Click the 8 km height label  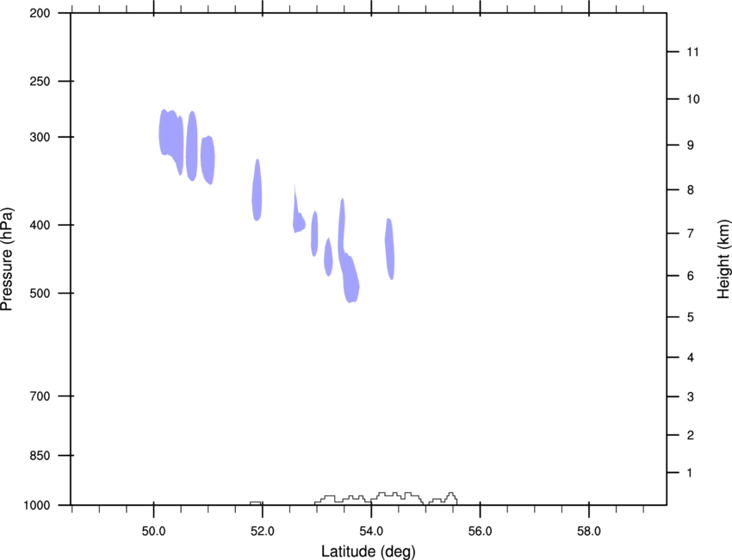point(691,190)
